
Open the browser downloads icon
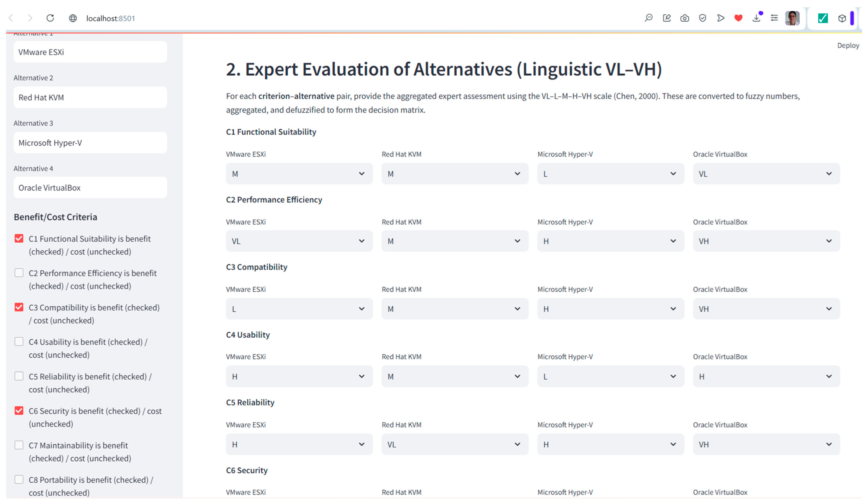point(756,18)
